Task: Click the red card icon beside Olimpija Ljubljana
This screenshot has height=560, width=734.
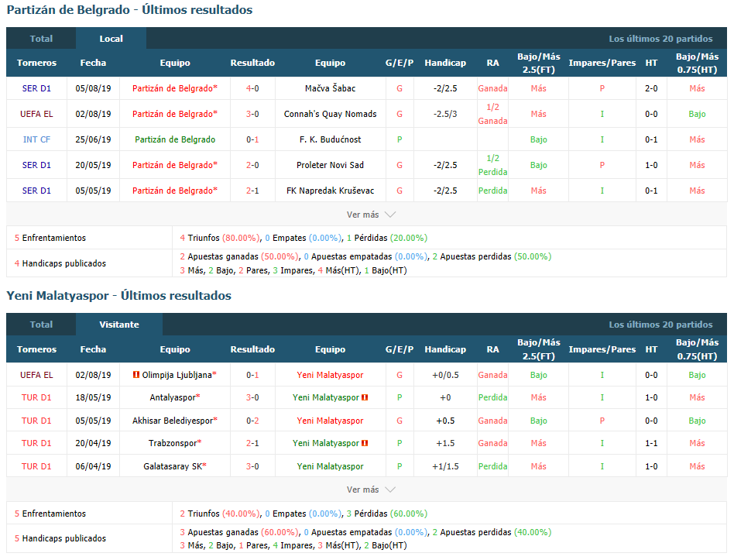Action: click(136, 375)
